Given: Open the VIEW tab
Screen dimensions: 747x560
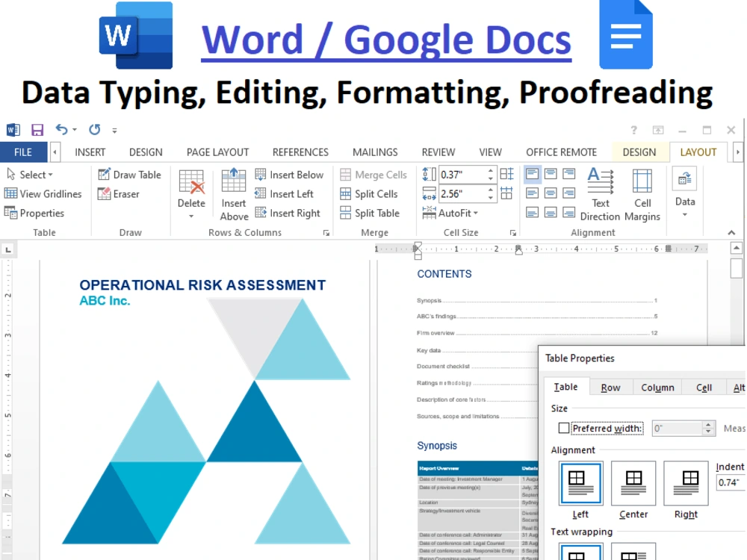Looking at the screenshot, I should 490,152.
